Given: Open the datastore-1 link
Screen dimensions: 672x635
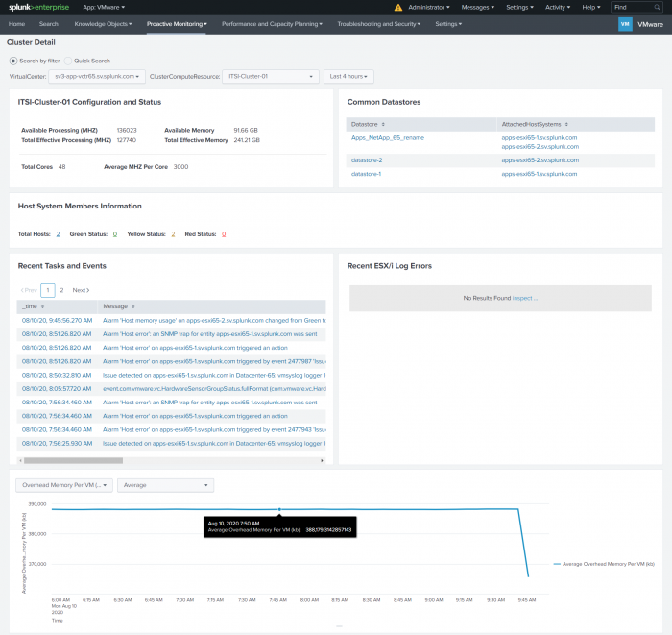Looking at the screenshot, I should tap(366, 174).
